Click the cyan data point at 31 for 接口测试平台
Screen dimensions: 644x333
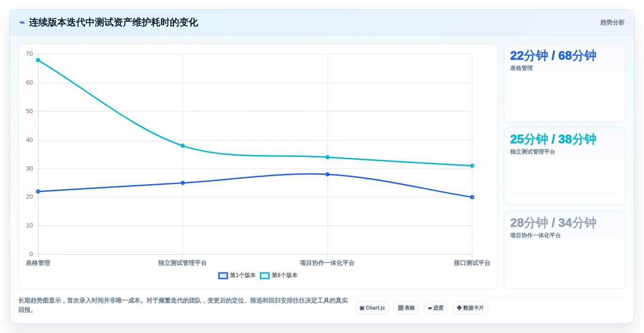[x=472, y=166]
